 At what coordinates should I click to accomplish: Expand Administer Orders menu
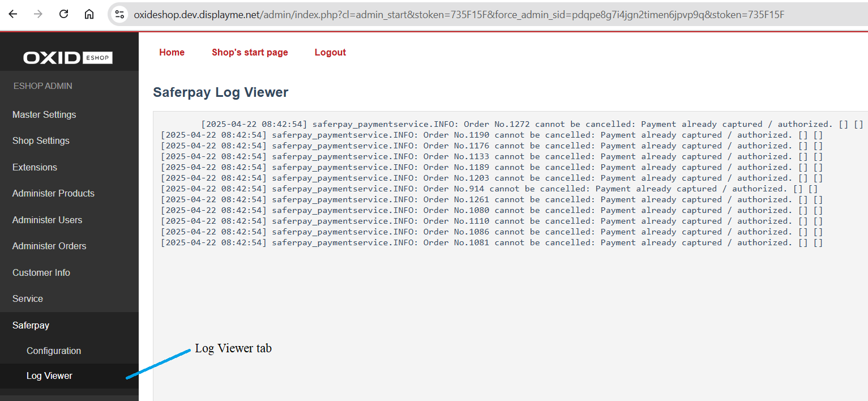pos(49,246)
